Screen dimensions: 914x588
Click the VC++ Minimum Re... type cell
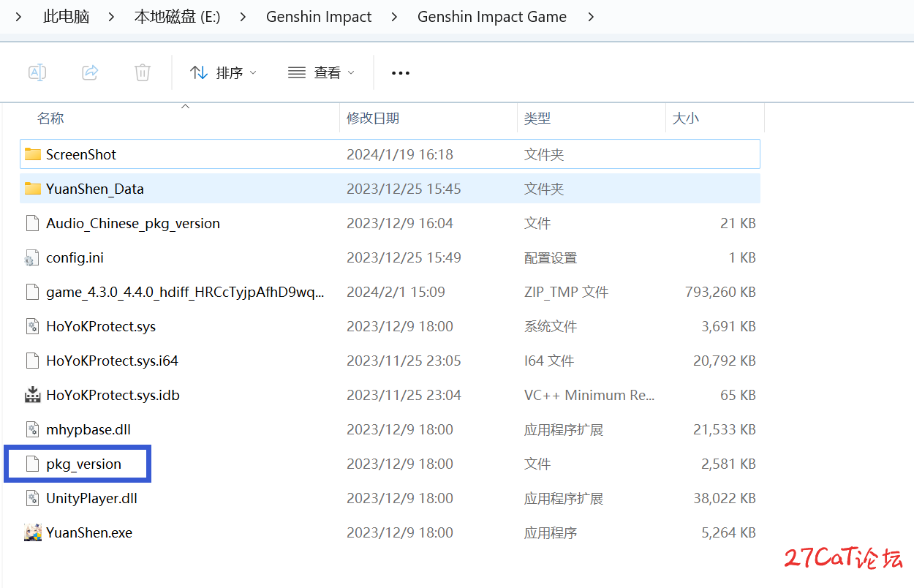coord(589,395)
